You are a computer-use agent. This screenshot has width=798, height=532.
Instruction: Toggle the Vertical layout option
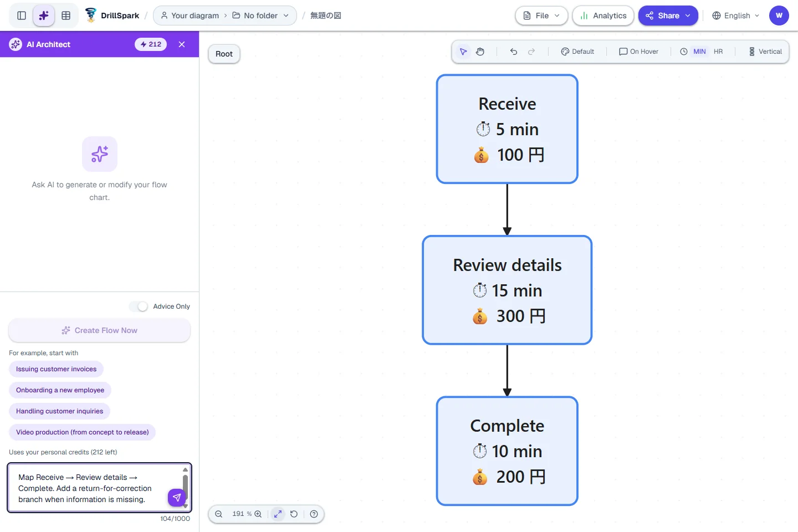tap(765, 52)
